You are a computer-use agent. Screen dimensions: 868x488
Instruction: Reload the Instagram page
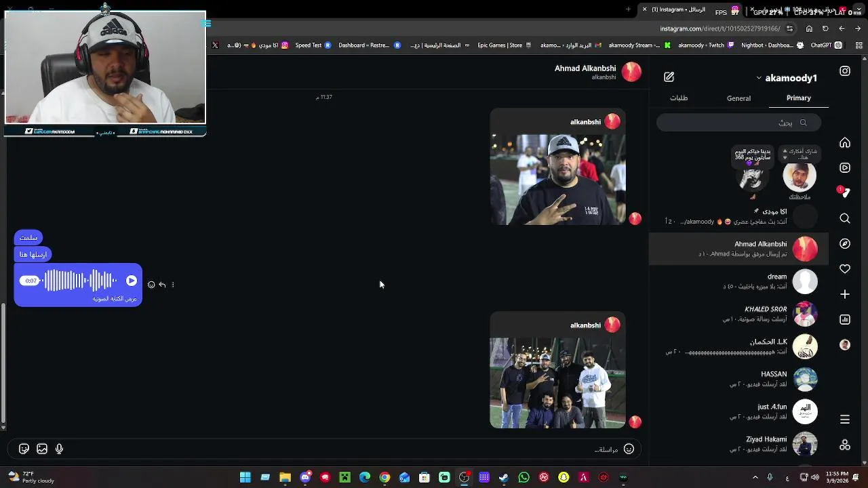click(825, 28)
